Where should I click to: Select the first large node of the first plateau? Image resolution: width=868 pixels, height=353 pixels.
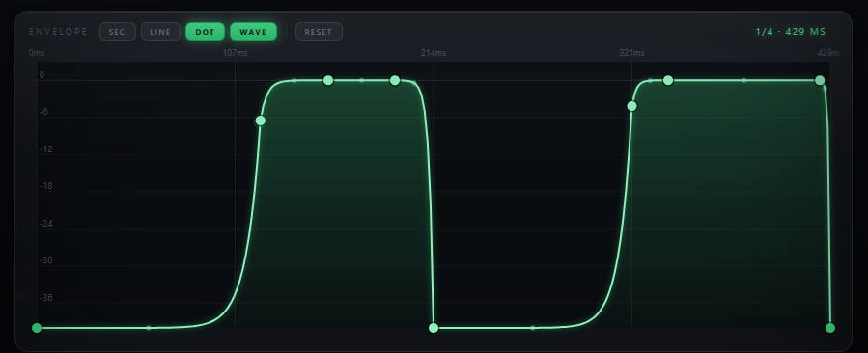(x=328, y=80)
